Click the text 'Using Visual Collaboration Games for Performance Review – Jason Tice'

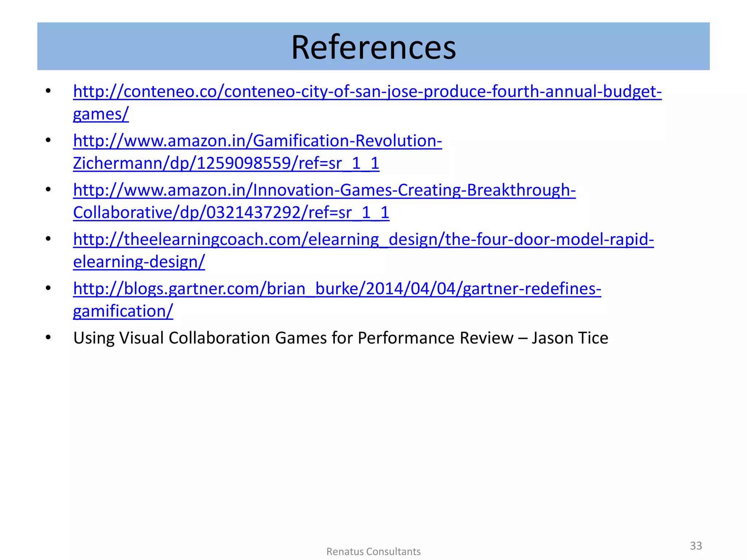pos(341,338)
